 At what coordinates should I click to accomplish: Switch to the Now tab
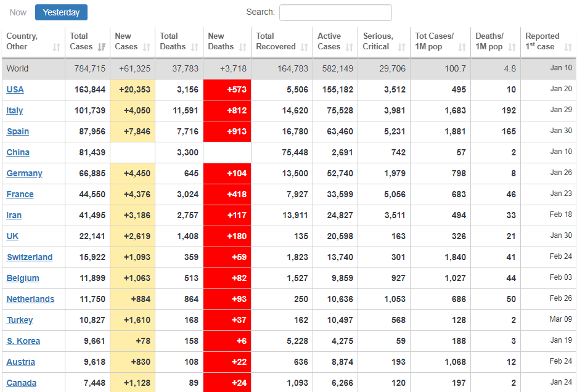pyautogui.click(x=18, y=12)
